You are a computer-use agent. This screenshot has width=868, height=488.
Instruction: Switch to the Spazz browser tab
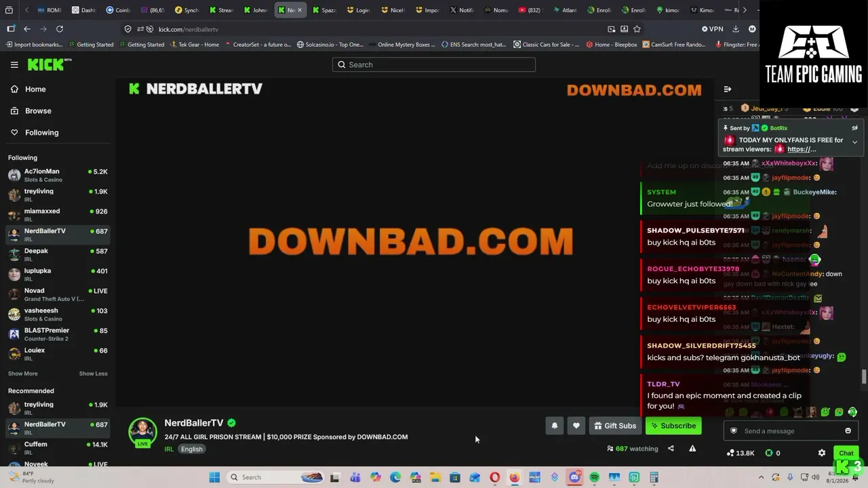325,10
